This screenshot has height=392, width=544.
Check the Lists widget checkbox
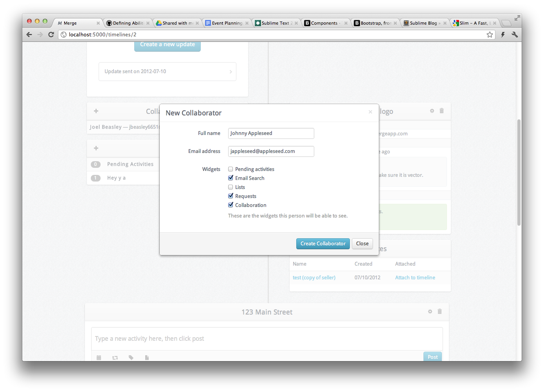pyautogui.click(x=231, y=187)
